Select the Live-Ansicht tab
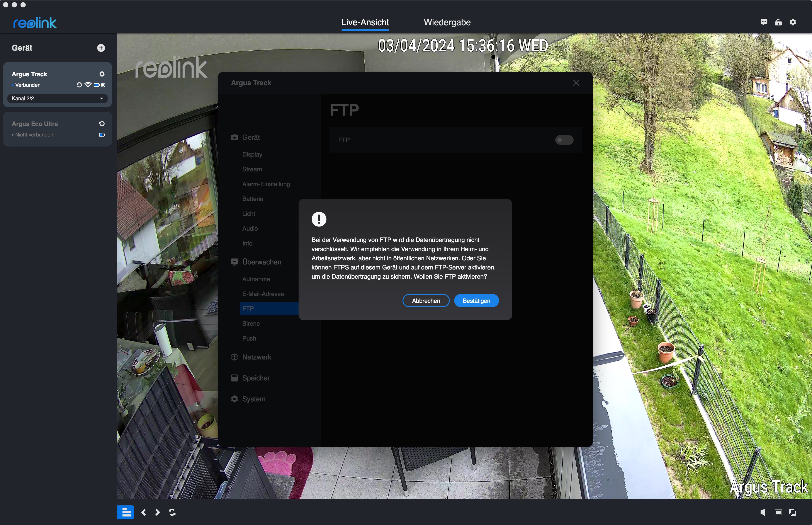812x525 pixels. tap(365, 22)
